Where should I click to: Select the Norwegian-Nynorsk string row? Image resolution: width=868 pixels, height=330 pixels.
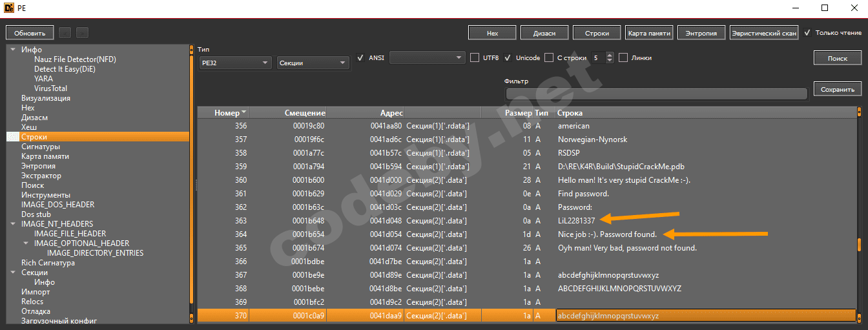coord(526,139)
